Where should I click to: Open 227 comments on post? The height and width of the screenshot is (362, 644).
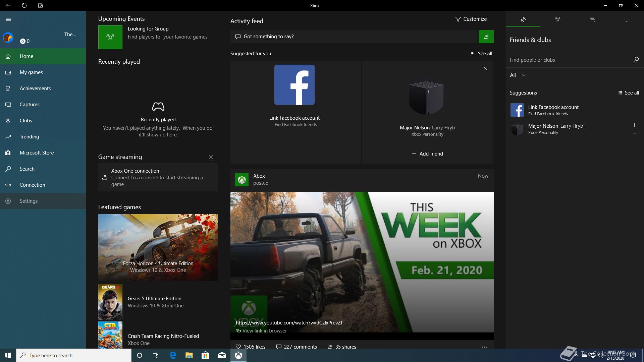(296, 347)
